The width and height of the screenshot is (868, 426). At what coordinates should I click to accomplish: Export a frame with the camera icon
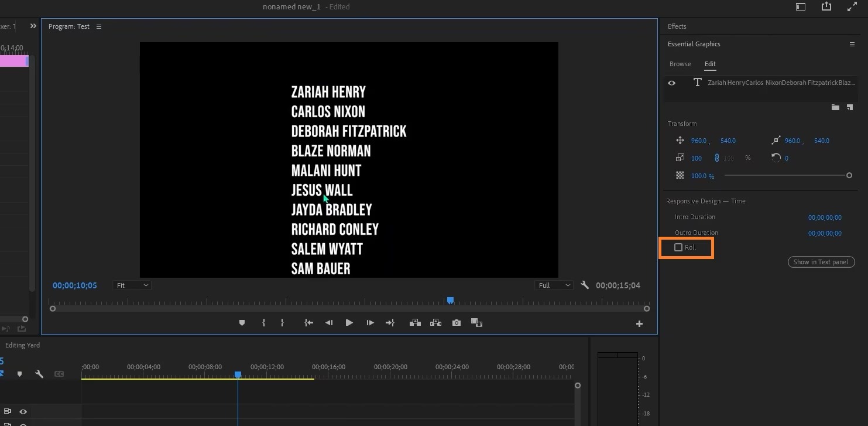tap(457, 323)
